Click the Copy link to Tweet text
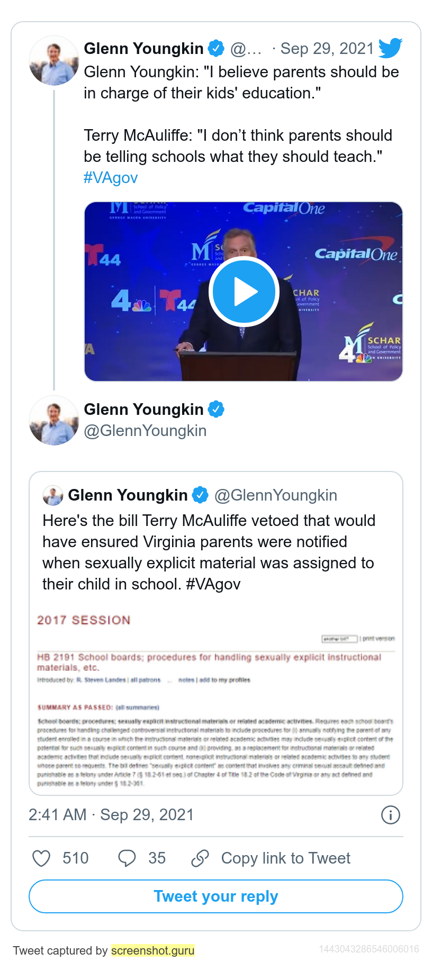 click(x=286, y=858)
